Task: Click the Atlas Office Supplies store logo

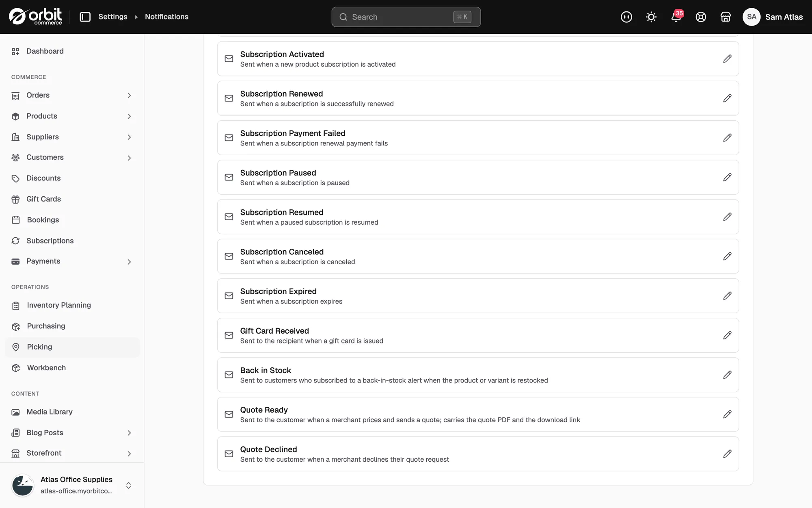Action: click(x=22, y=485)
